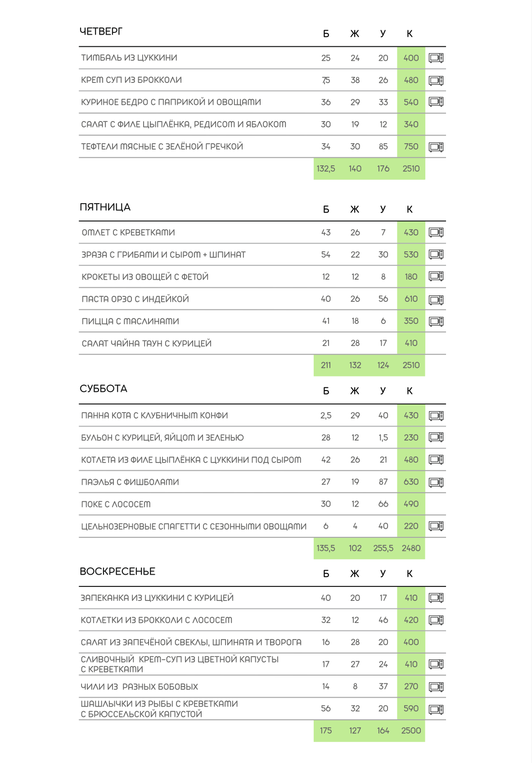Click the microwave icon next to Чили из разных бобовых
The height and width of the screenshot is (763, 532).
pyautogui.click(x=436, y=686)
